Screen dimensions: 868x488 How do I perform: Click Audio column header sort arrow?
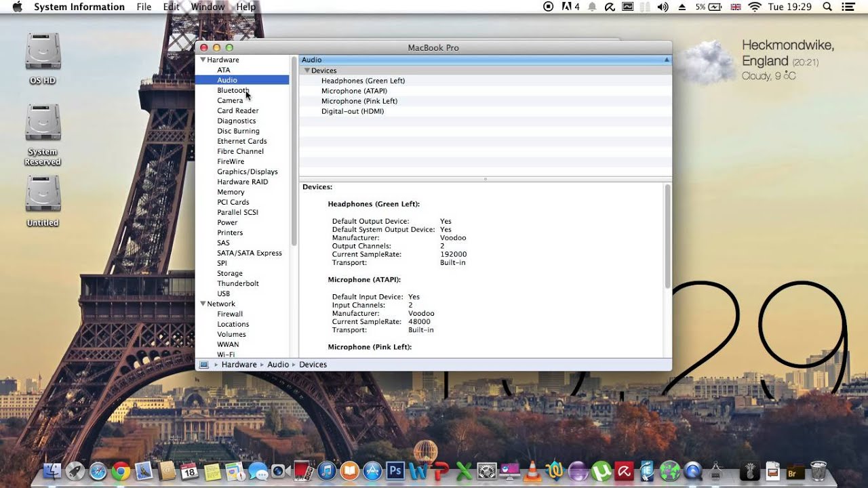(666, 60)
